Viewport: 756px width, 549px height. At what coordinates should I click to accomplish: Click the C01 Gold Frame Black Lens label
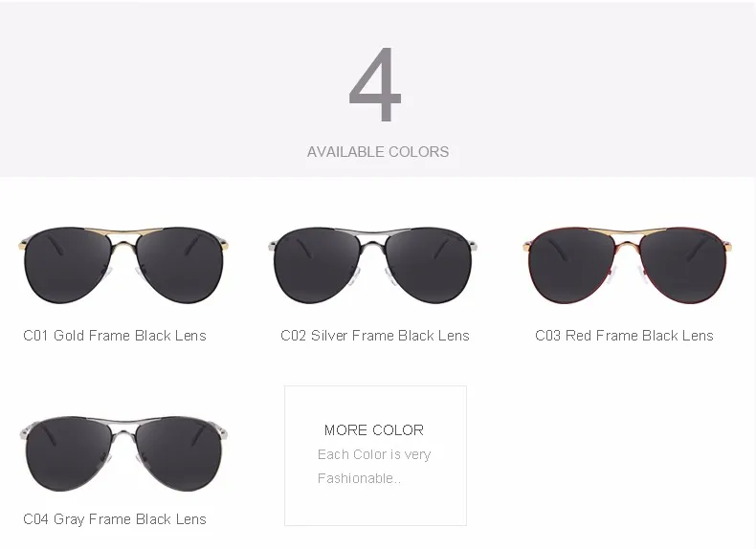[x=115, y=336]
